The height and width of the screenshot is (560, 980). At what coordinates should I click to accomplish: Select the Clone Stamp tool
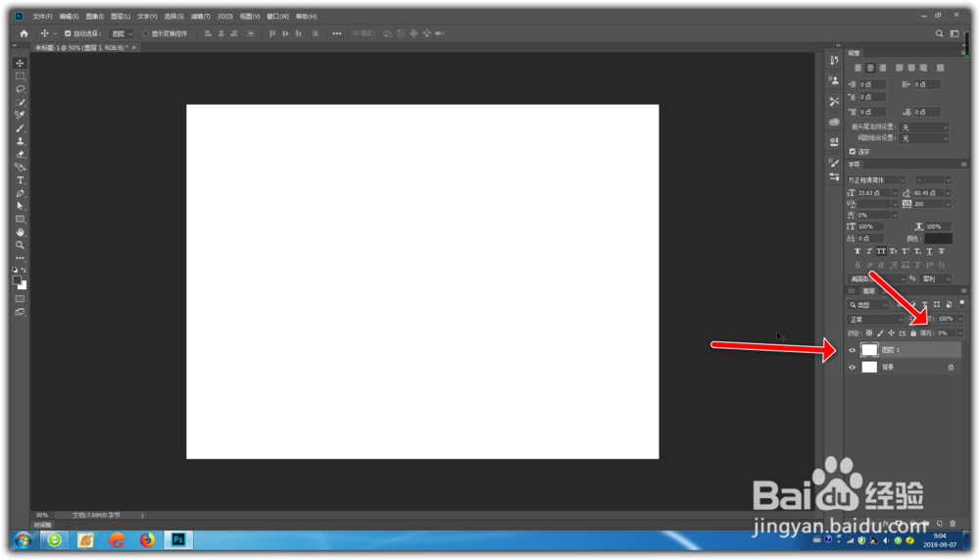tap(20, 141)
